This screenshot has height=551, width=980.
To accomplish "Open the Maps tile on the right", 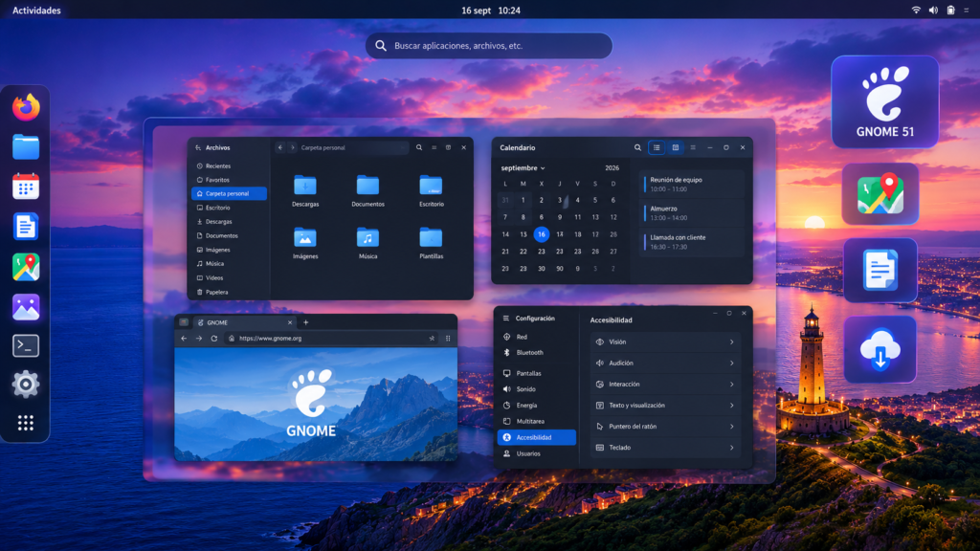I will click(880, 194).
